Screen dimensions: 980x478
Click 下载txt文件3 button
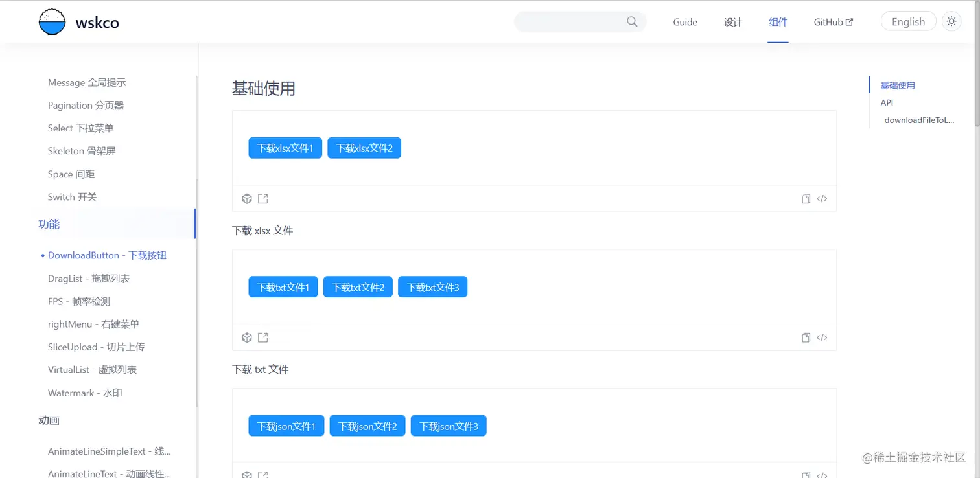click(433, 287)
